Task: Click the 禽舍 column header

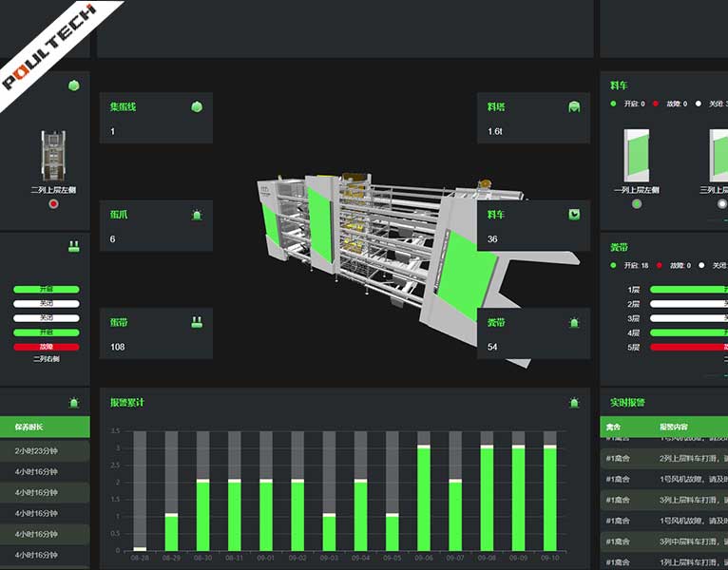Action: pos(614,427)
